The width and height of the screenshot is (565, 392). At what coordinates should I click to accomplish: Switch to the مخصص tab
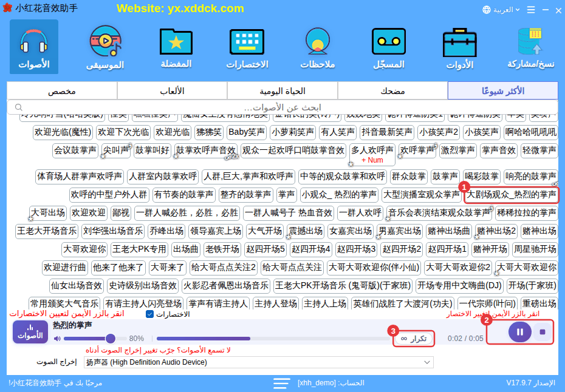tap(62, 90)
